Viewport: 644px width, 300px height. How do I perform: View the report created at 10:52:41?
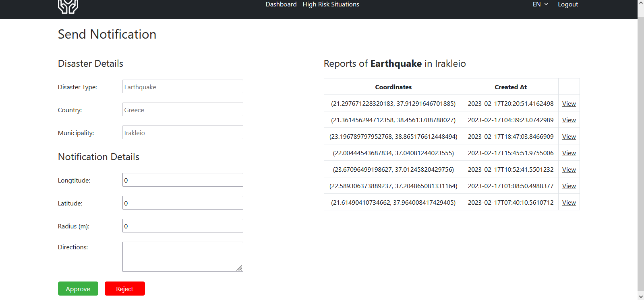569,170
